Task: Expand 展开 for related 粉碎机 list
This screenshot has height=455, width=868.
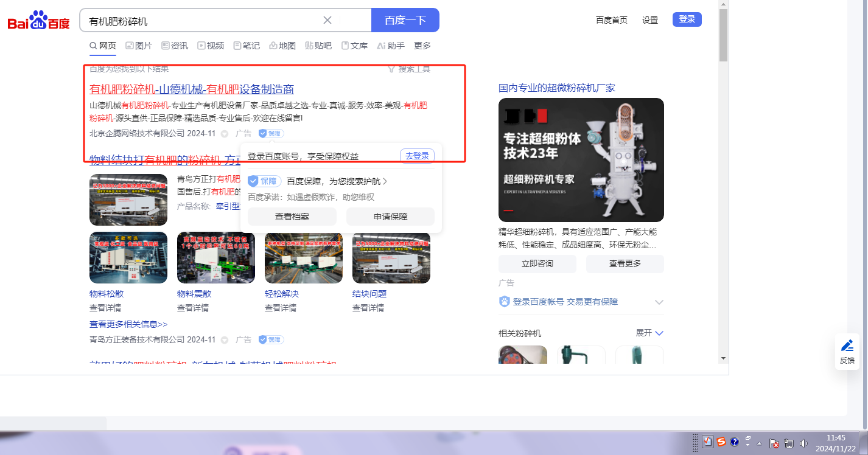Action: coord(649,333)
